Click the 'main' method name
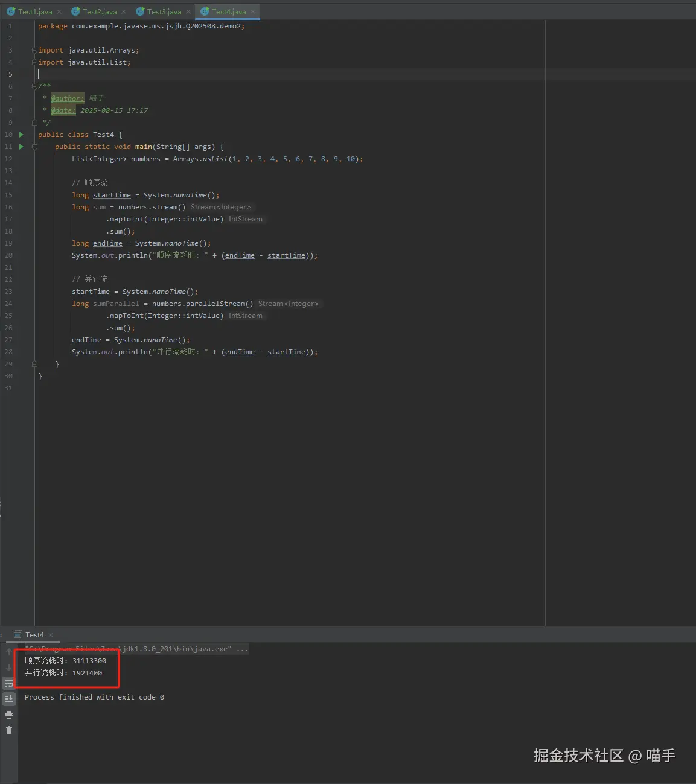The image size is (696, 784). coord(144,147)
